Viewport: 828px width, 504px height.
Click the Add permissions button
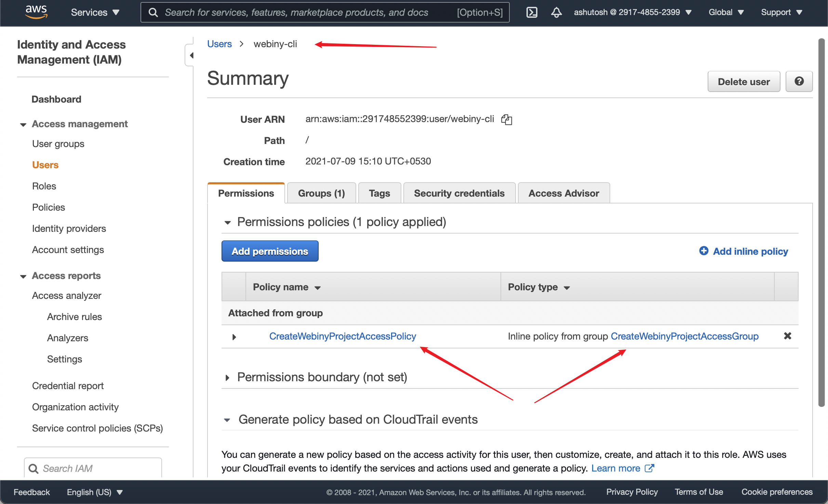coord(270,251)
